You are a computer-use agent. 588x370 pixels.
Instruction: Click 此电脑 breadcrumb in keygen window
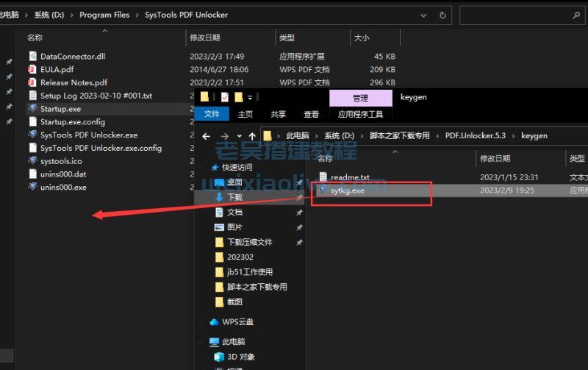[298, 136]
